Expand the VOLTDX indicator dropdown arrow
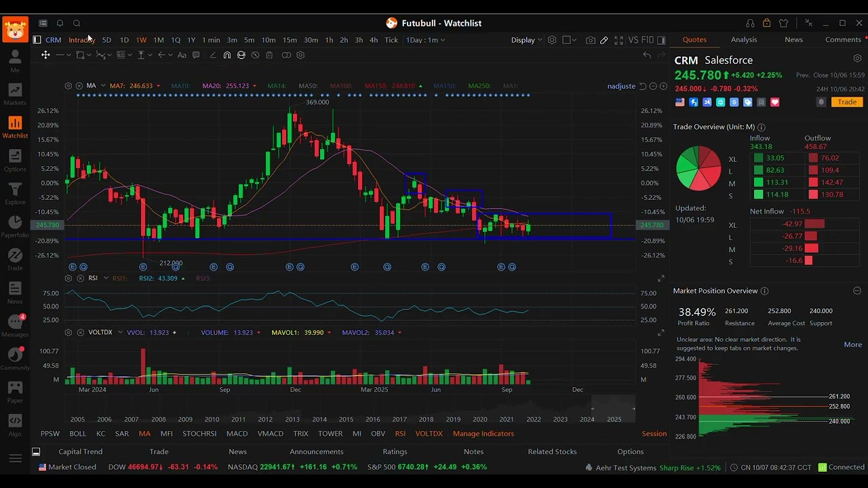The width and height of the screenshot is (868, 488). click(120, 333)
